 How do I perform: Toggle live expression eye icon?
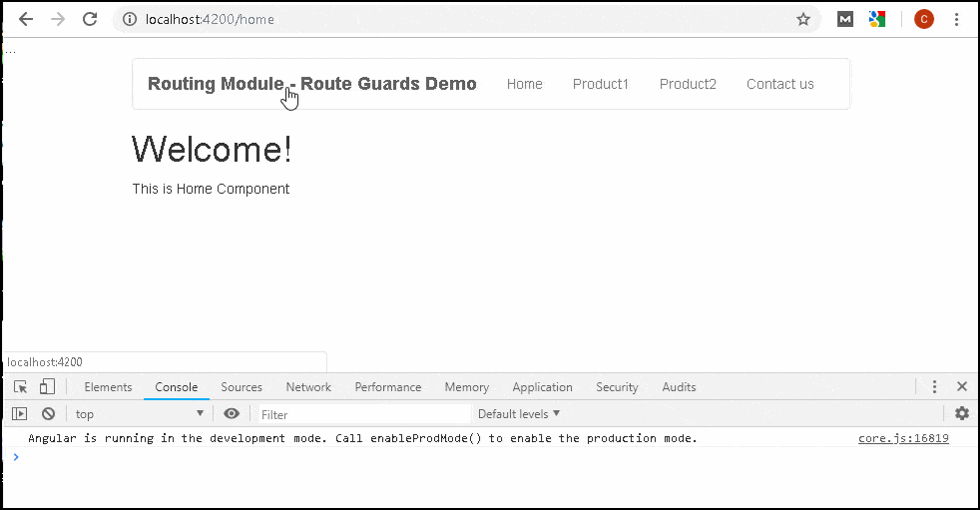point(232,414)
